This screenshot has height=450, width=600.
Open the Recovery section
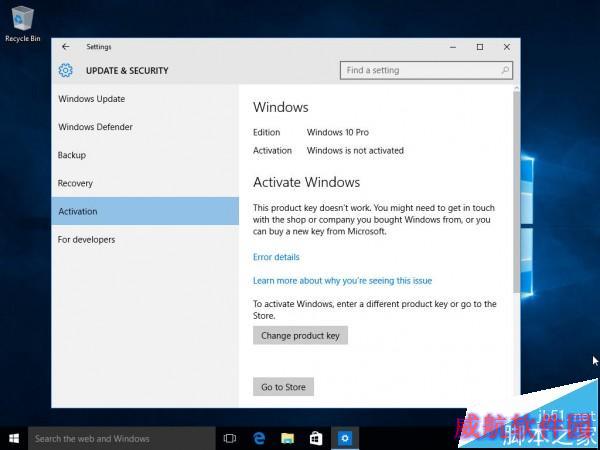click(x=145, y=183)
